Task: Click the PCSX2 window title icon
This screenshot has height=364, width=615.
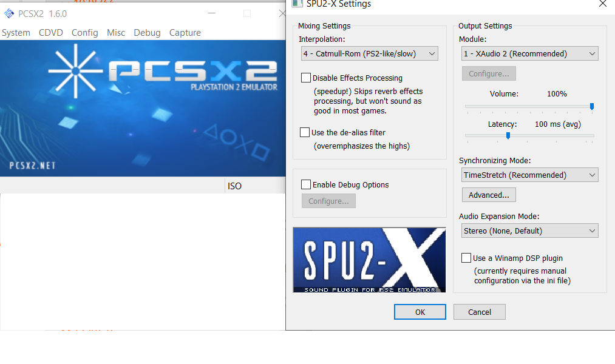Action: 8,14
